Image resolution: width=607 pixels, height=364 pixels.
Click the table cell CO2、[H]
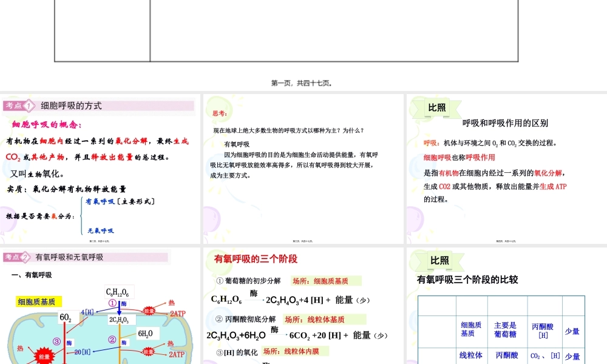click(545, 356)
